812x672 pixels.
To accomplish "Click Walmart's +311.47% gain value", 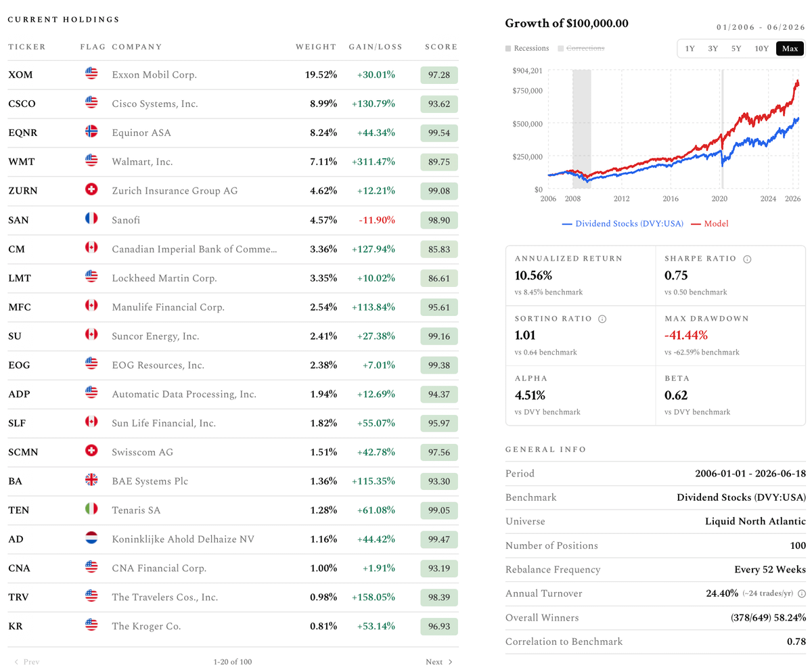I will (374, 162).
